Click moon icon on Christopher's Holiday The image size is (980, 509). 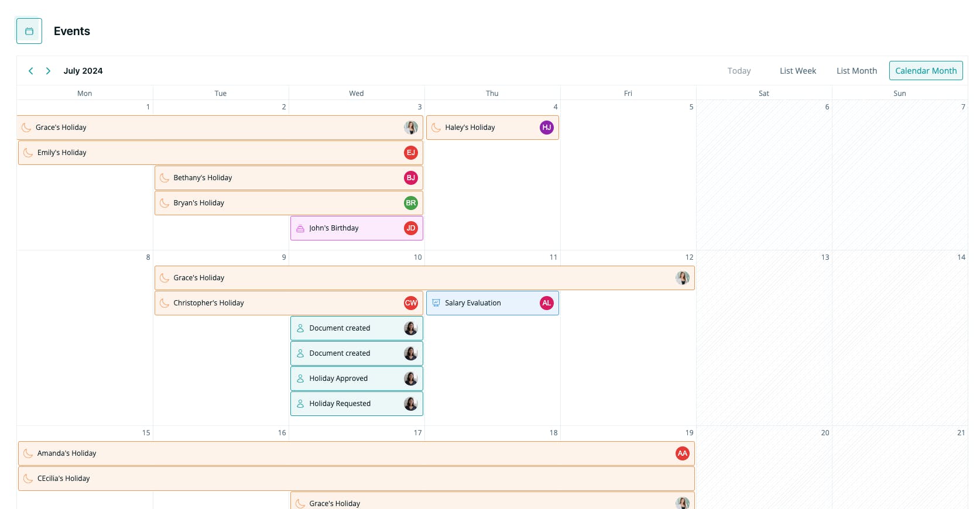click(x=165, y=303)
